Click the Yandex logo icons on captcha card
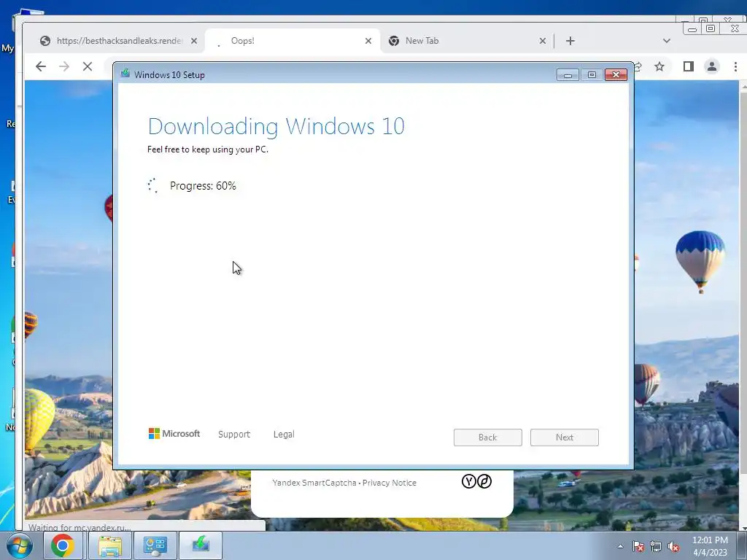The height and width of the screenshot is (560, 747). point(476,481)
